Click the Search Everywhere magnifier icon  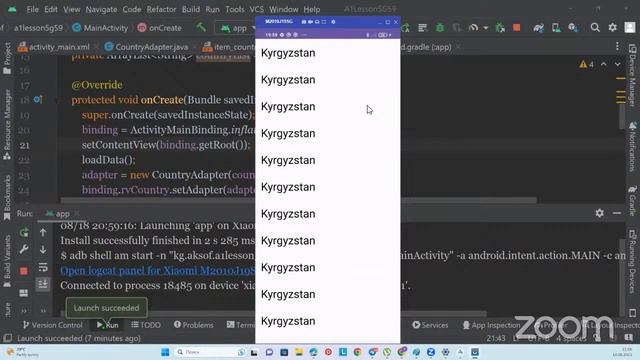pyautogui.click(x=595, y=27)
